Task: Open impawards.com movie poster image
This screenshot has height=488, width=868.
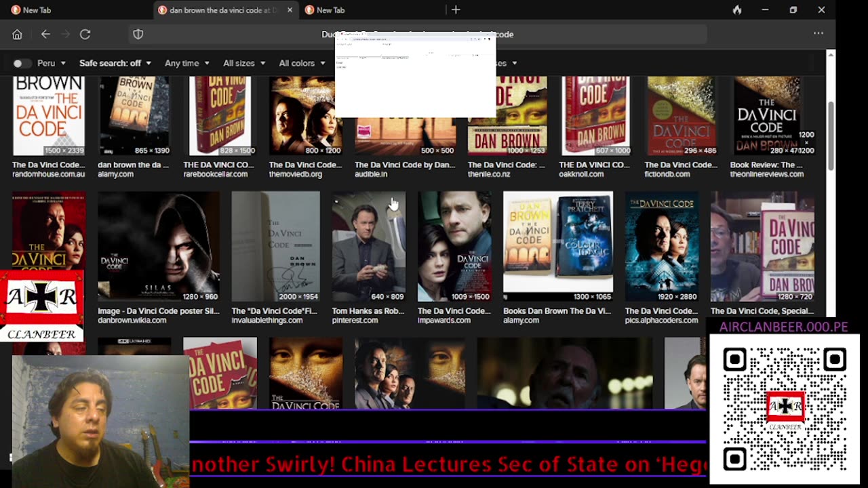Action: coord(454,246)
